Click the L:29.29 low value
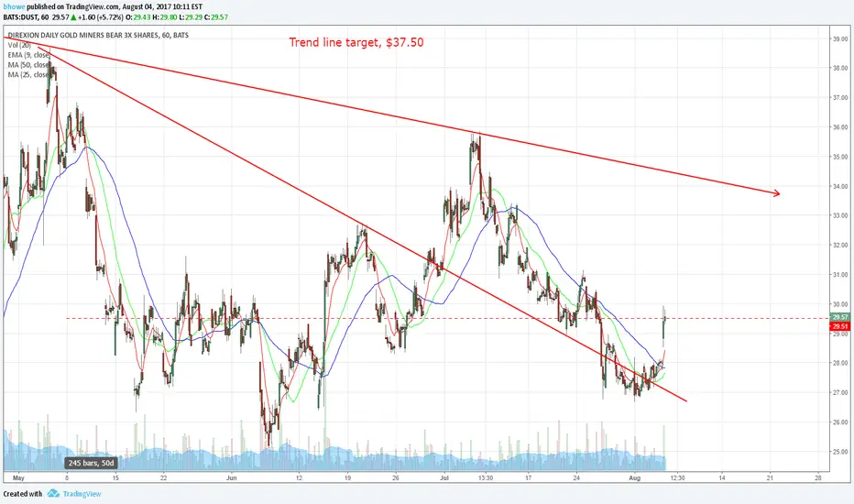The image size is (854, 504). [x=190, y=16]
